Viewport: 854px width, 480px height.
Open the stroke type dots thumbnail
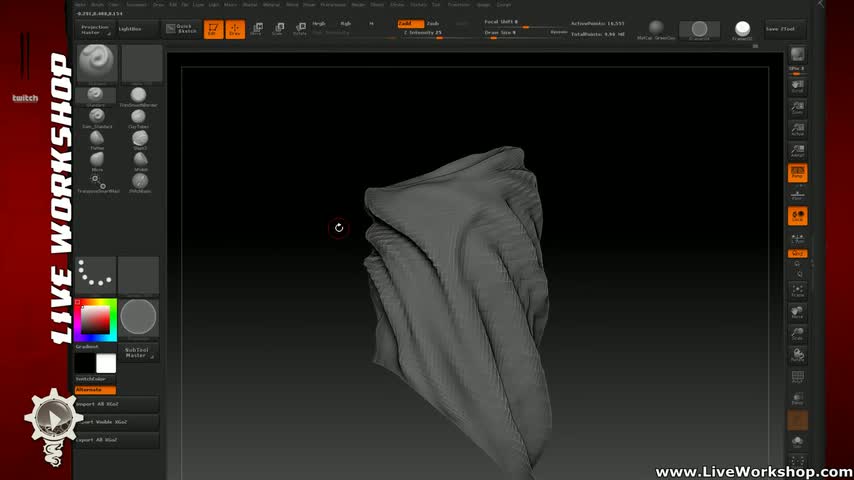pos(95,276)
